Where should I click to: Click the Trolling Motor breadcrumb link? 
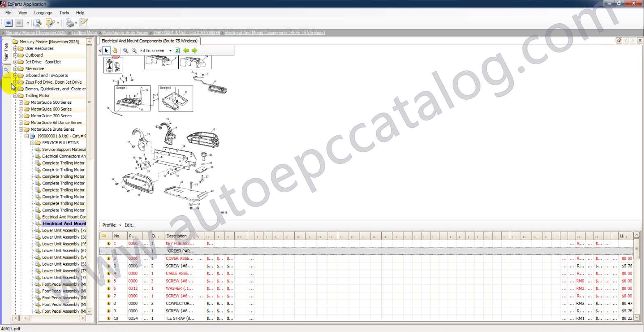(84, 33)
